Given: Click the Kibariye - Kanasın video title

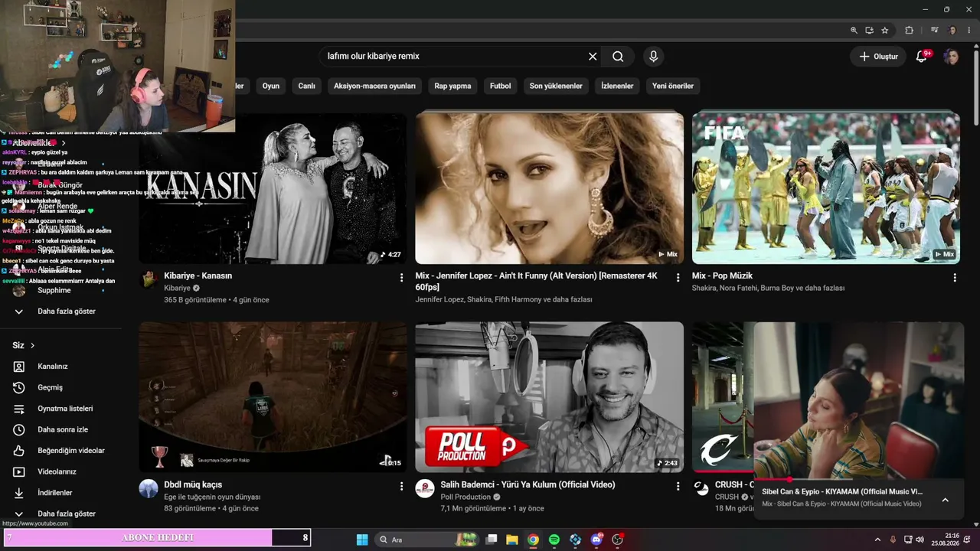Looking at the screenshot, I should pyautogui.click(x=198, y=275).
